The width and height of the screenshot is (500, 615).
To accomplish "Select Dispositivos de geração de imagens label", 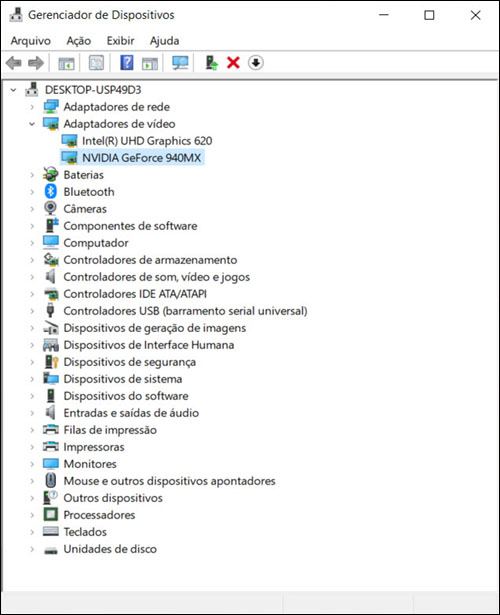I will 155,328.
